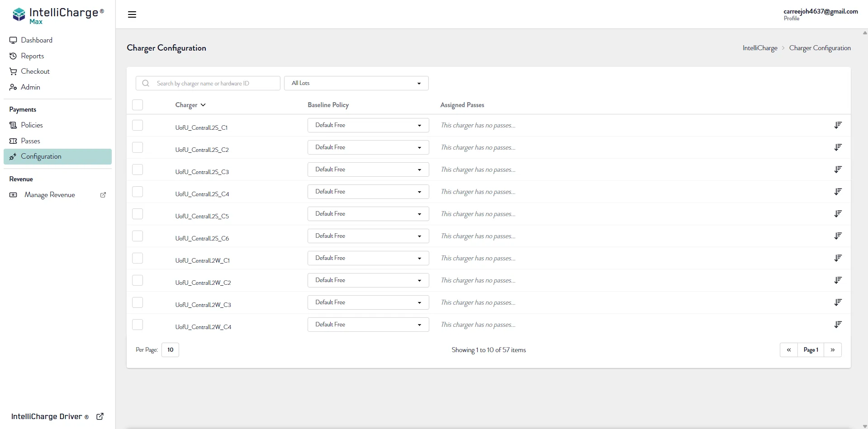
Task: Click sort icon for UofU_CentralL2W_C1 row
Action: [x=838, y=258]
